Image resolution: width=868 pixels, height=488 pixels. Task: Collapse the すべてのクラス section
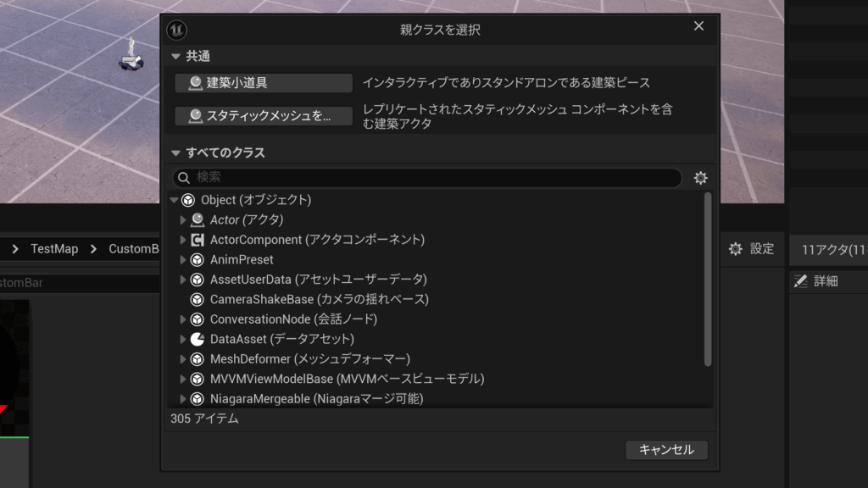[x=176, y=152]
